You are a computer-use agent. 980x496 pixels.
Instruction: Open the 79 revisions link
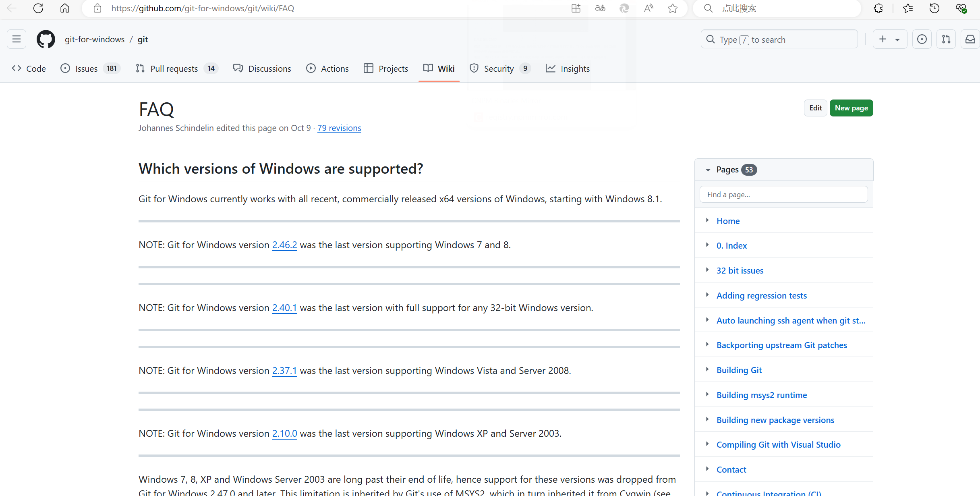339,128
